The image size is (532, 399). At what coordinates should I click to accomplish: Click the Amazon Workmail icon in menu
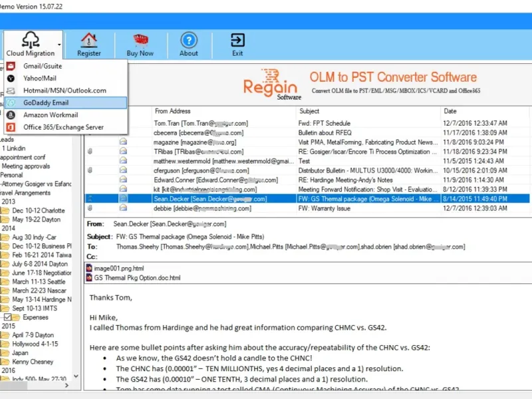pos(11,114)
